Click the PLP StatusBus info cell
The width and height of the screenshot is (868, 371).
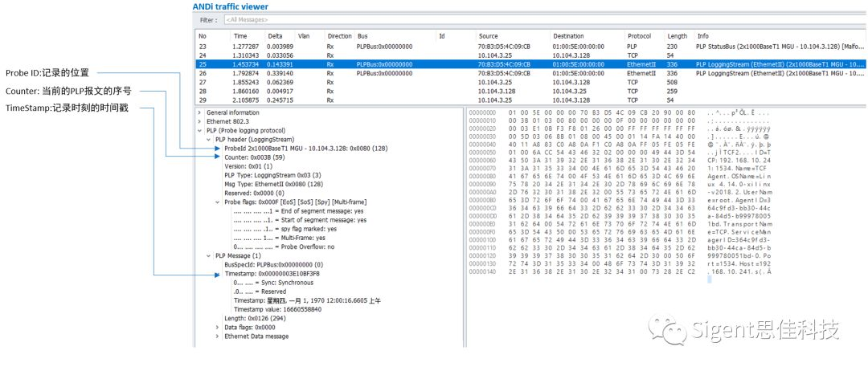click(780, 47)
